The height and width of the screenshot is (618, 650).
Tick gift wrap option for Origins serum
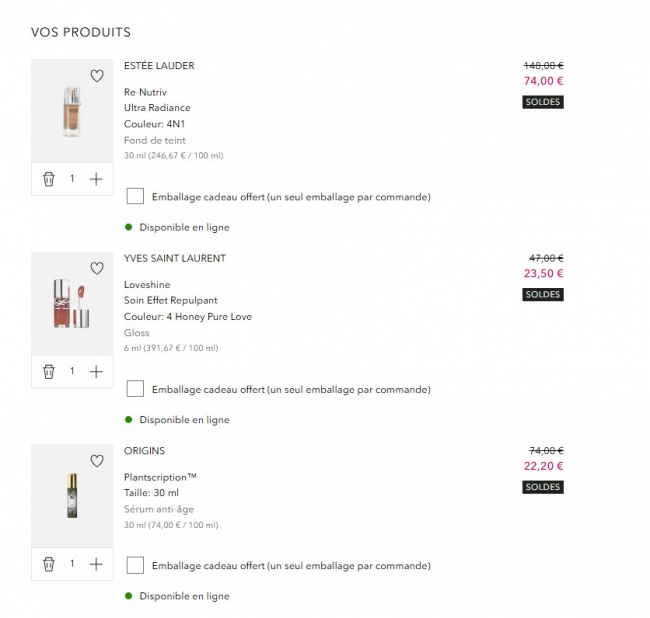[x=136, y=565]
